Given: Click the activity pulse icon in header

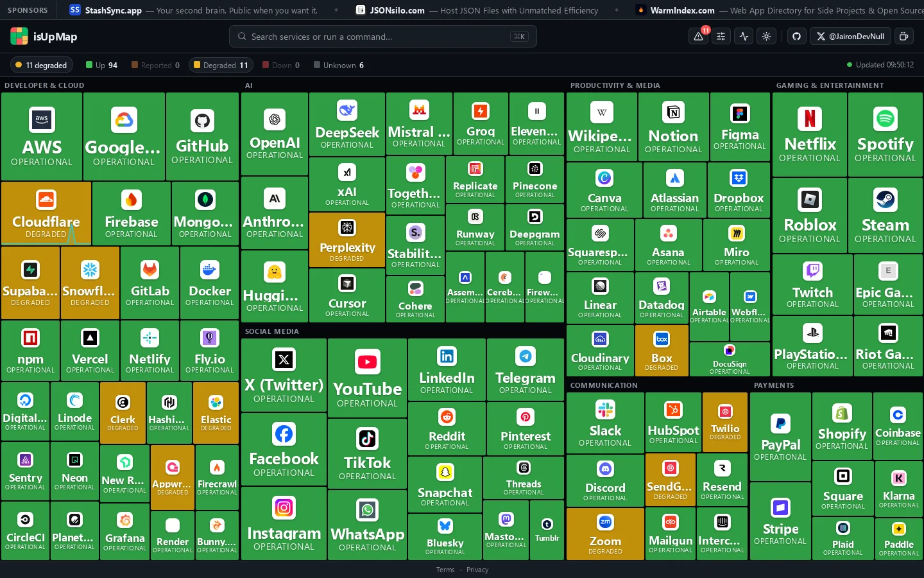Looking at the screenshot, I should [x=744, y=37].
